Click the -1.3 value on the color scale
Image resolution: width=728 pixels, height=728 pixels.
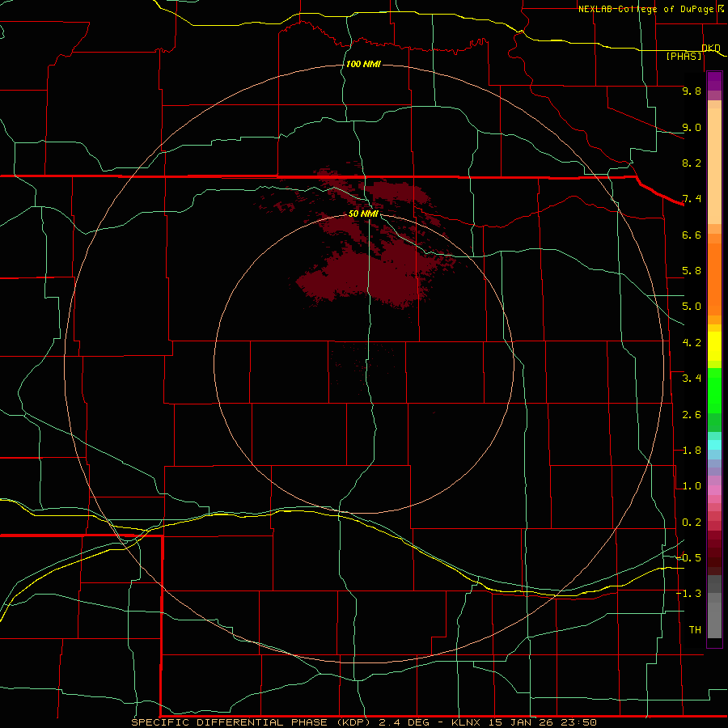[688, 595]
